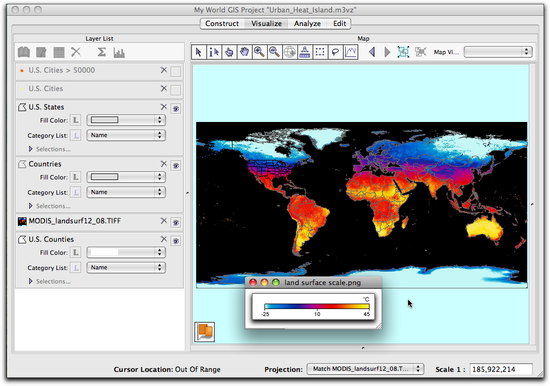Choose the hand pan tool
The image size is (550, 386).
pyautogui.click(x=244, y=52)
